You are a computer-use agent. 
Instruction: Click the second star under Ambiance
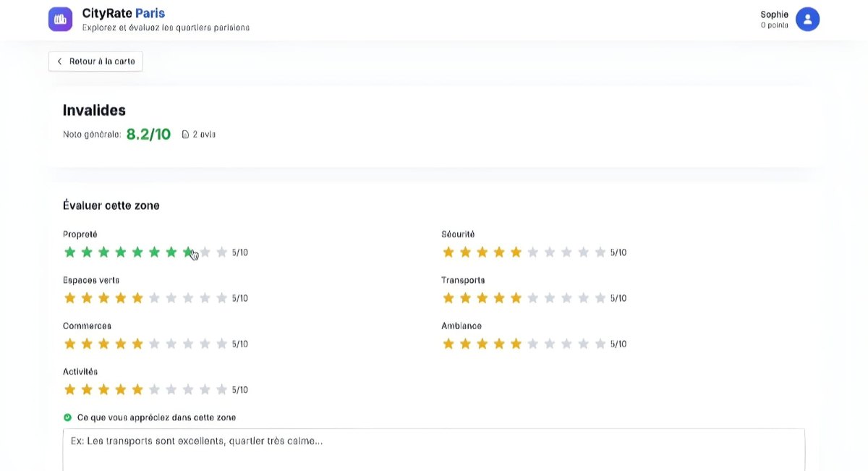click(x=465, y=344)
